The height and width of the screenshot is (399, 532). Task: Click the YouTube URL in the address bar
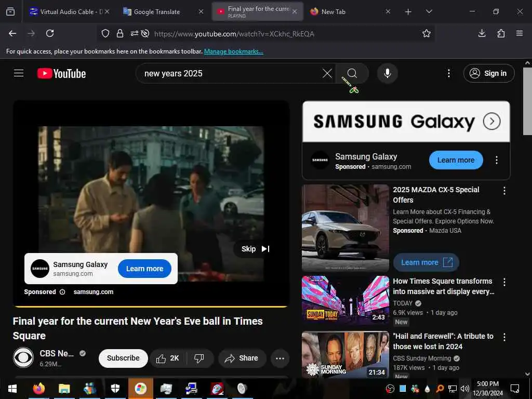(x=234, y=34)
